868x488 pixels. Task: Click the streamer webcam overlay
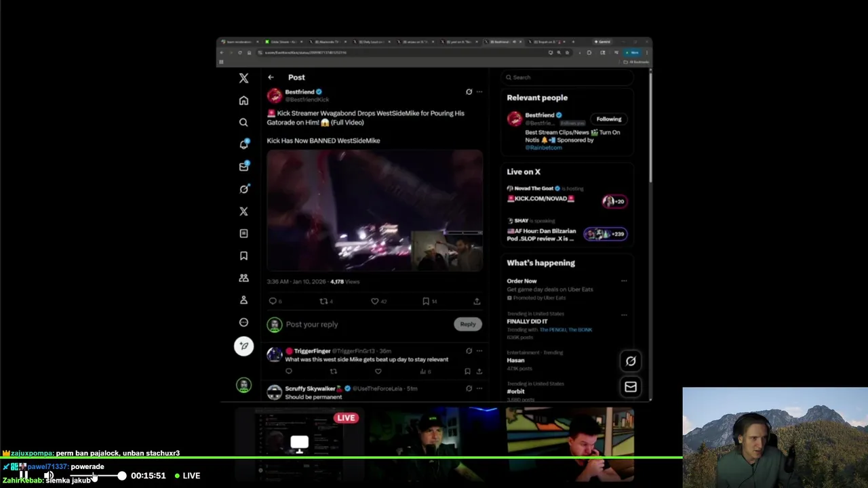coord(775,438)
